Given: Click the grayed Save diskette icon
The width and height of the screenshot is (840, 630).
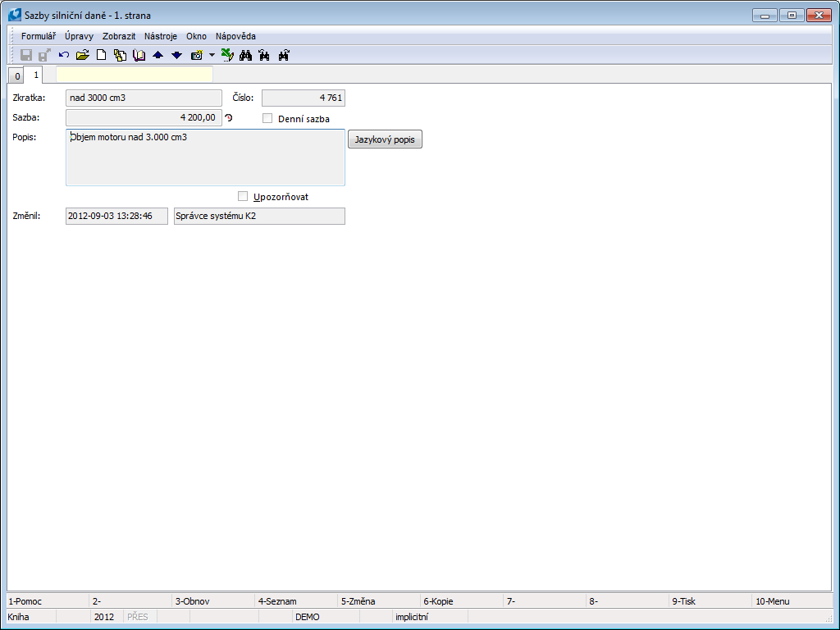Looking at the screenshot, I should coord(26,55).
